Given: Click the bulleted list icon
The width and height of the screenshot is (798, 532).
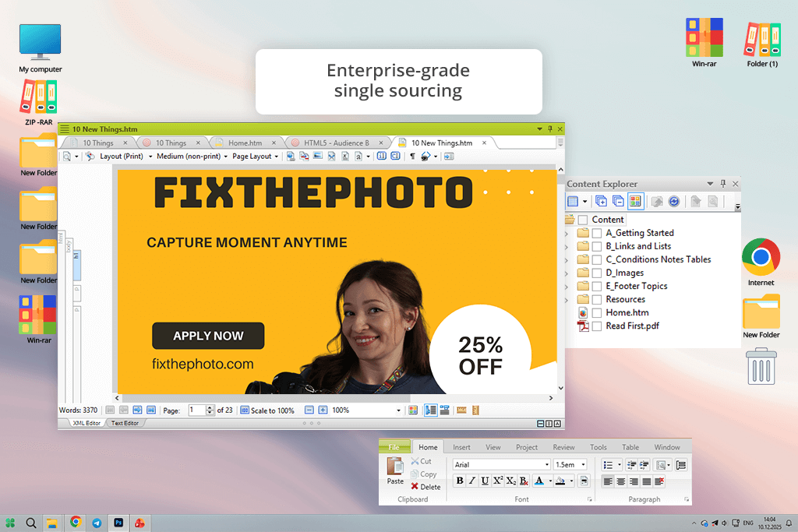Looking at the screenshot, I should 608,464.
